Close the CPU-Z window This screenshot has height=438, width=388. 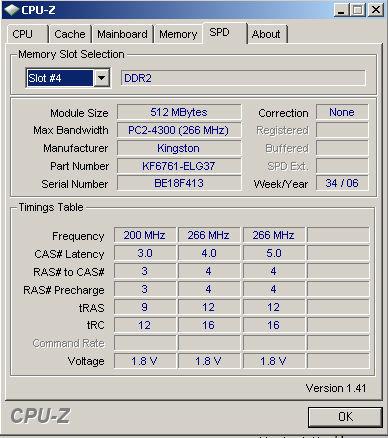click(376, 10)
